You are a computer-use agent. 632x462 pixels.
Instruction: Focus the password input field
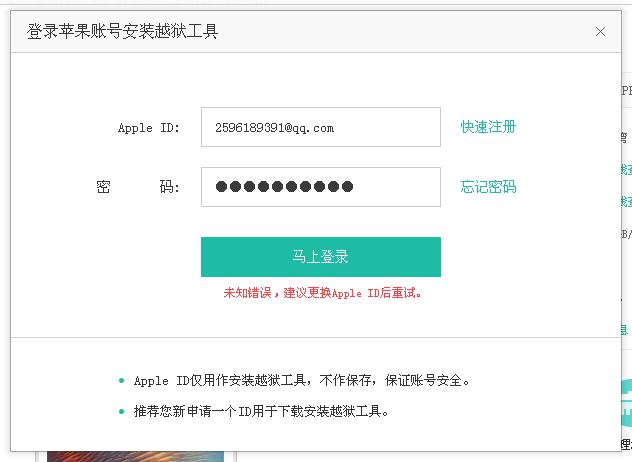point(320,187)
